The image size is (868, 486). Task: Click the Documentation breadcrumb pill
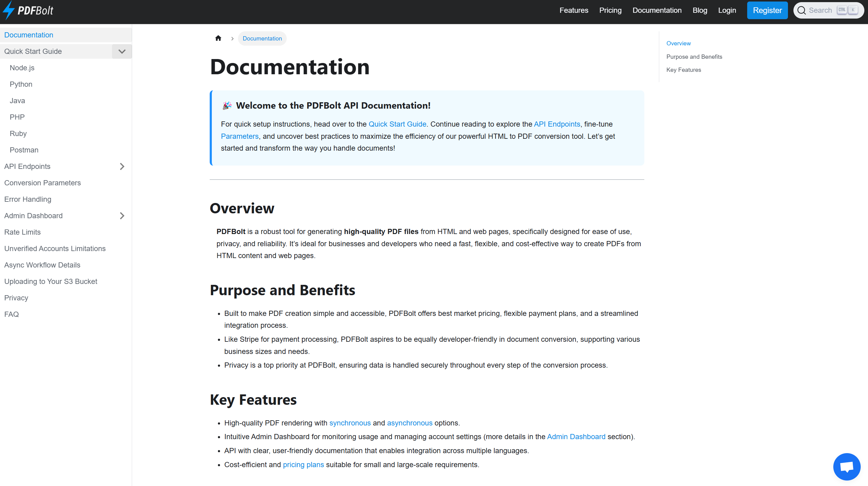point(262,38)
